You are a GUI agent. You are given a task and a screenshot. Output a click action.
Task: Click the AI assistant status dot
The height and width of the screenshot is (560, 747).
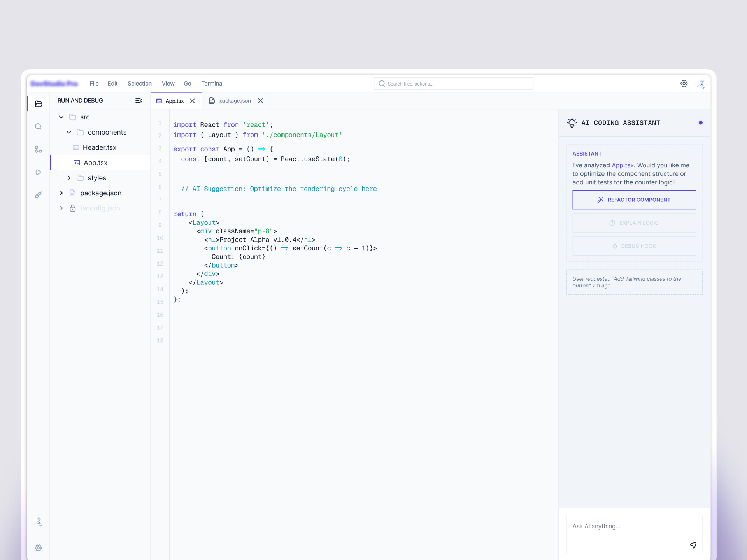tap(701, 123)
